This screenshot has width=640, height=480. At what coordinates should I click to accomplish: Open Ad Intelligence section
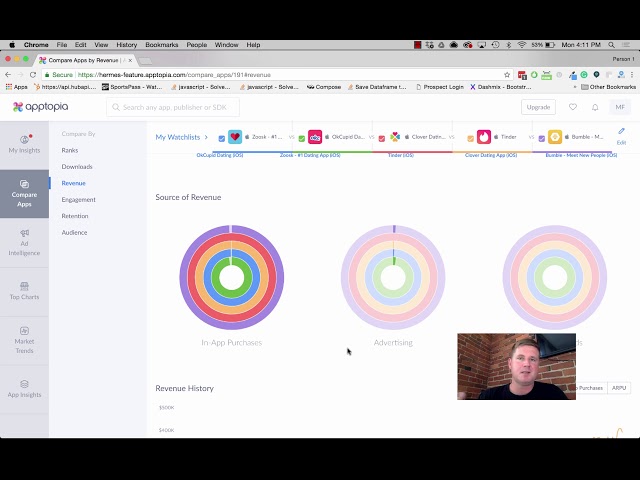(24, 243)
